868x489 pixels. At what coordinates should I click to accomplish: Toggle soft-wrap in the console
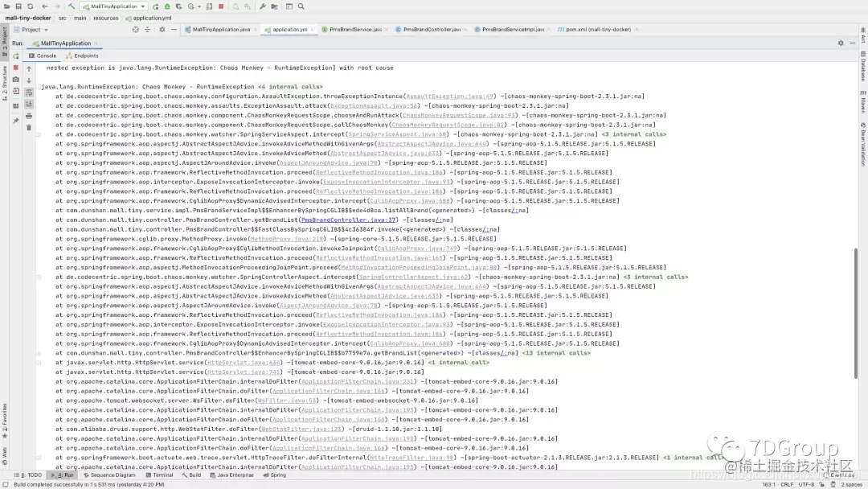[29, 92]
